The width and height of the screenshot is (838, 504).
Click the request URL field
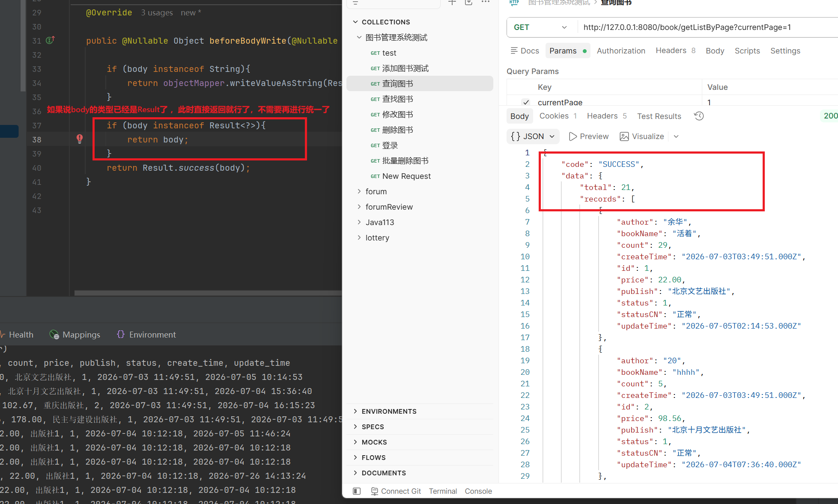click(x=709, y=27)
